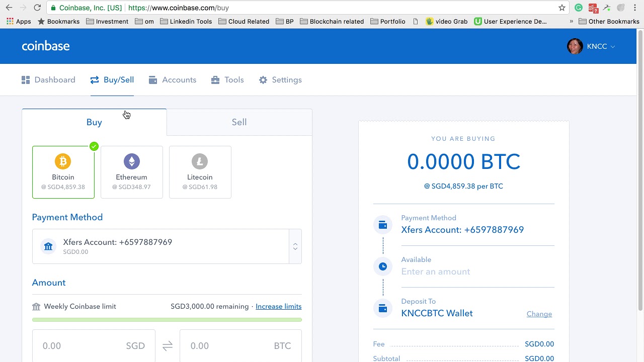Switch to the Buy tab
Viewport: 644px width, 362px height.
click(x=94, y=122)
